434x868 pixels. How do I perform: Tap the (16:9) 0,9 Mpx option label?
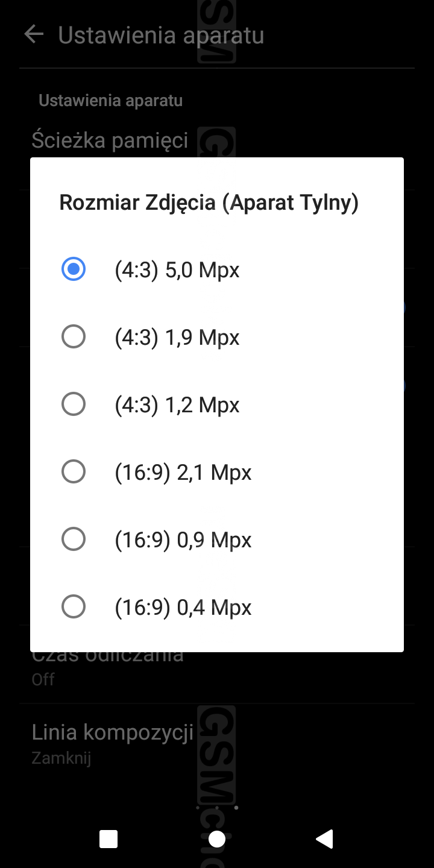coord(183,540)
